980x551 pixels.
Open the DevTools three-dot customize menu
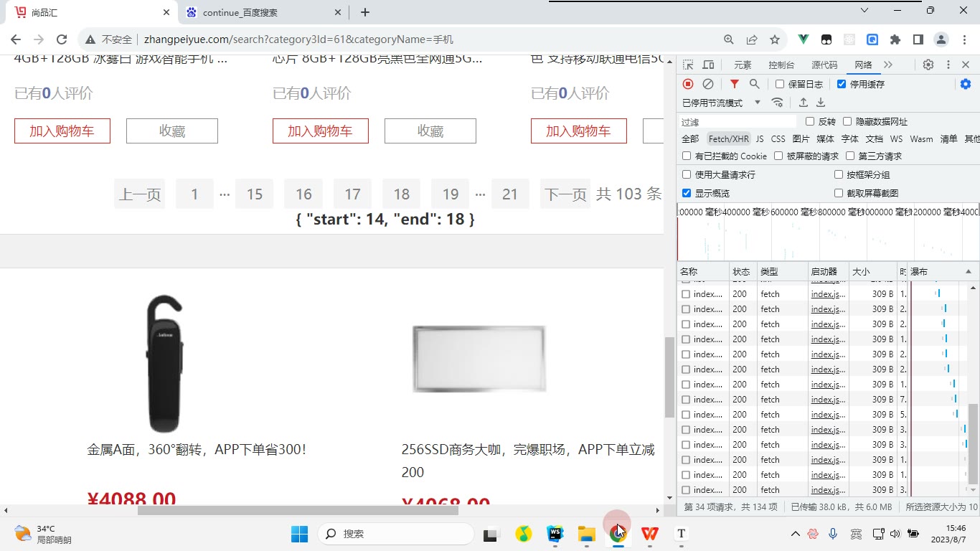[x=948, y=65]
